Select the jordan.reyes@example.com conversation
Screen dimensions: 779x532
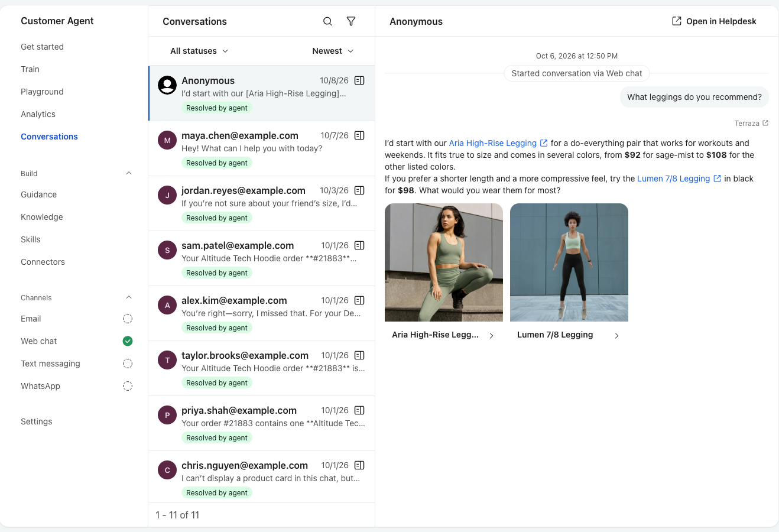[261, 203]
